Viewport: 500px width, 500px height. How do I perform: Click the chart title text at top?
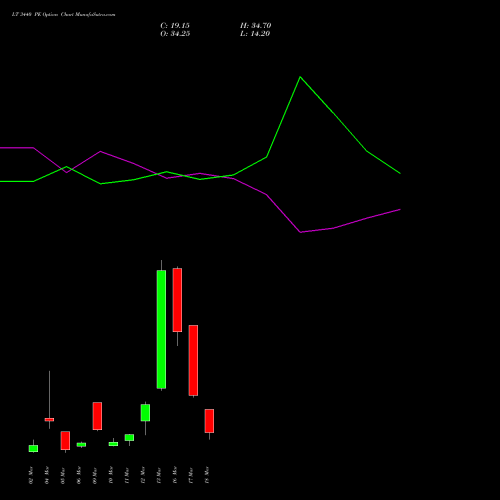click(63, 15)
